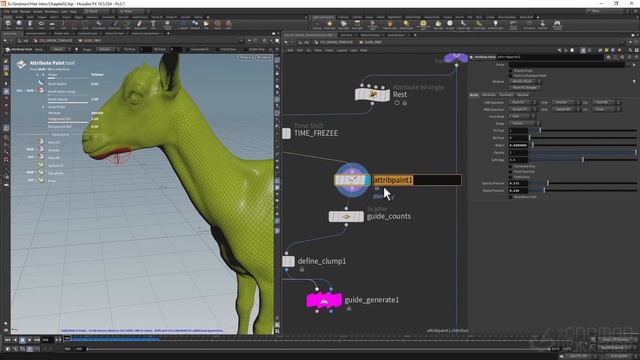The image size is (640, 360).
Task: Click the parameter pane gear icon
Action: (608, 57)
